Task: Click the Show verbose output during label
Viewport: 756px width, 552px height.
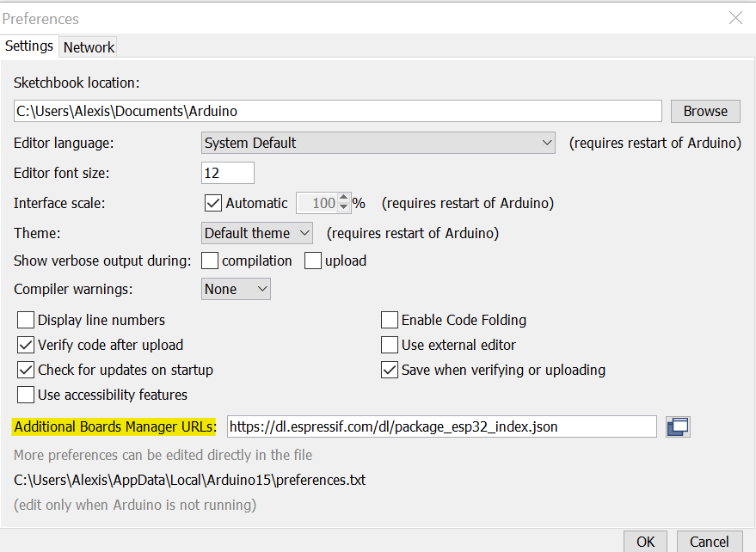Action: (102, 261)
